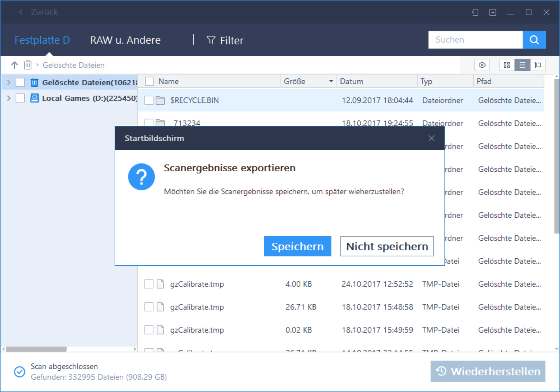Toggle the eye preview icon
Image resolution: width=560 pixels, height=392 pixels.
click(482, 65)
